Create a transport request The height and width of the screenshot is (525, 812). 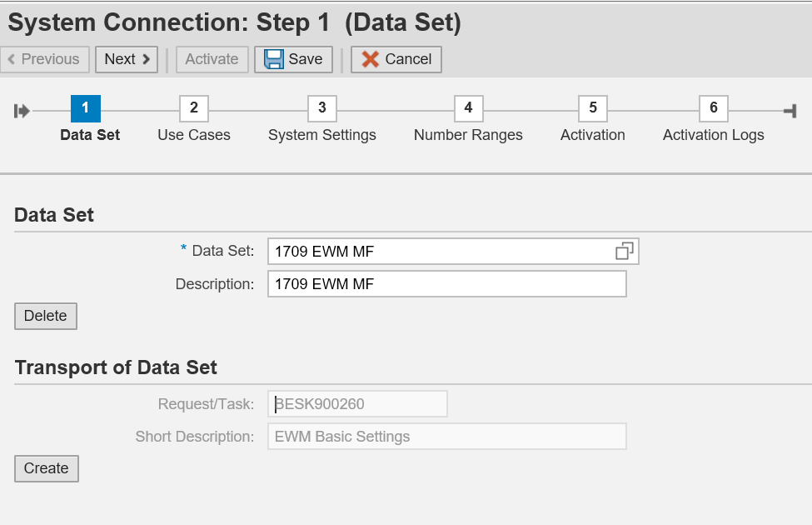(x=47, y=468)
